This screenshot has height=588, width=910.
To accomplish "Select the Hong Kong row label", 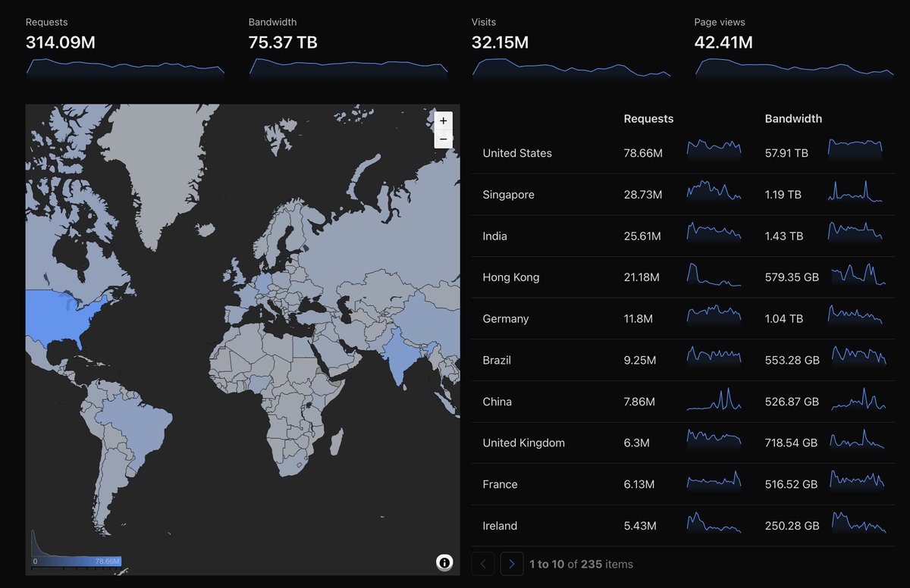I will (x=511, y=277).
